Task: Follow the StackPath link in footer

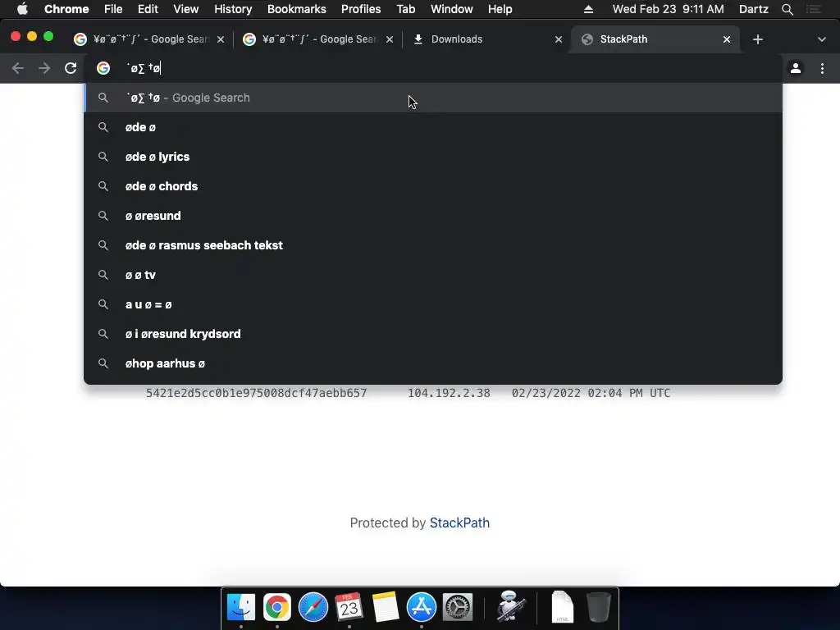Action: pyautogui.click(x=459, y=523)
